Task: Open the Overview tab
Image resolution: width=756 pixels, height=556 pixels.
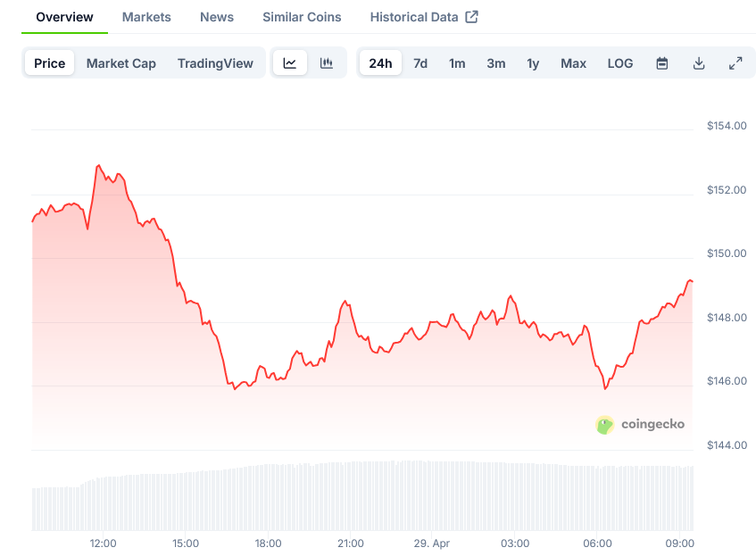Action: pyautogui.click(x=64, y=17)
